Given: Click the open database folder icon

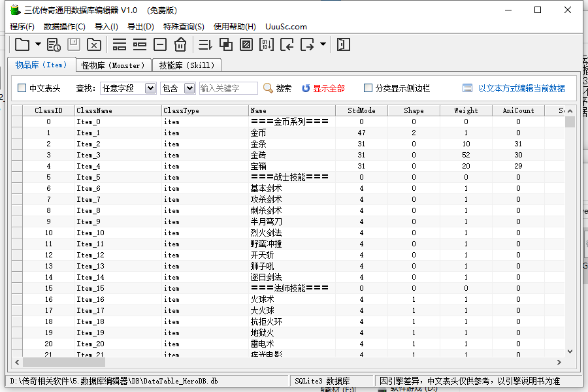Looking at the screenshot, I should [22, 44].
